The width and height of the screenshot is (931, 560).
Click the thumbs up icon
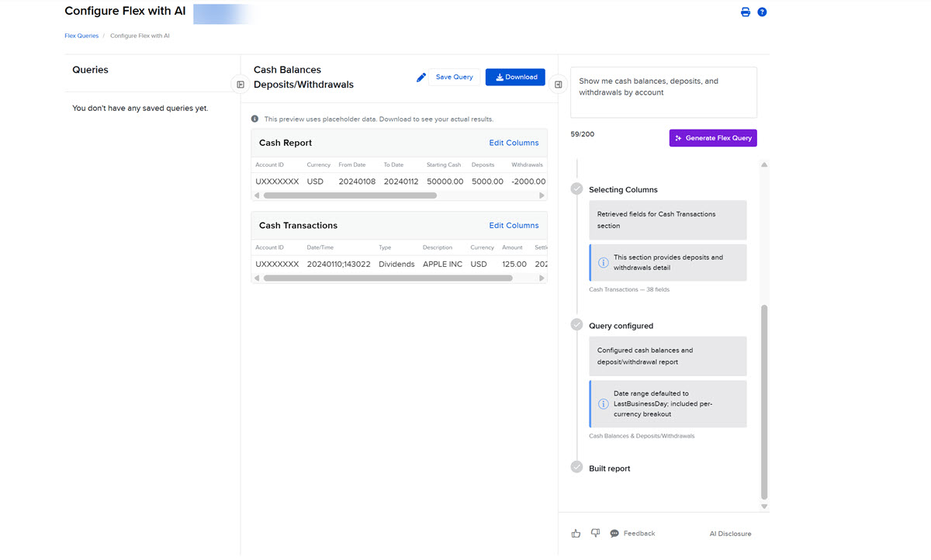(x=576, y=534)
